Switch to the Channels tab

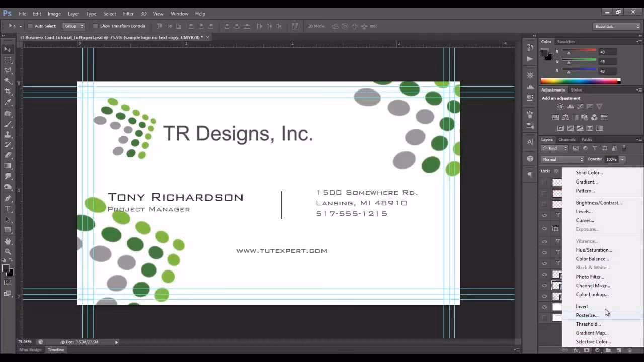[567, 139]
